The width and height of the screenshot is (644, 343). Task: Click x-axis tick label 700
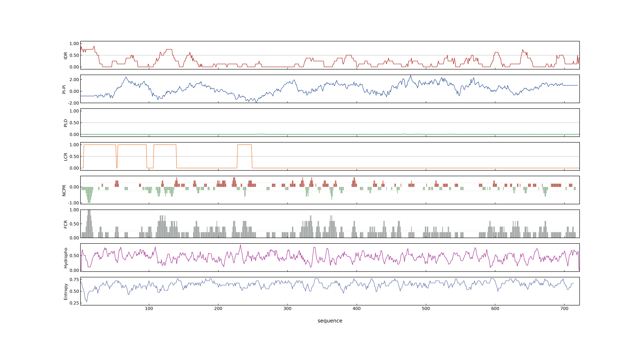coord(564,309)
